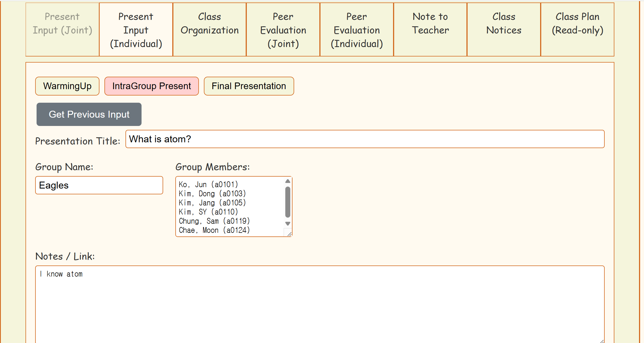Image resolution: width=644 pixels, height=343 pixels.
Task: Click the Group Members scrollbar thumb
Action: (288, 202)
